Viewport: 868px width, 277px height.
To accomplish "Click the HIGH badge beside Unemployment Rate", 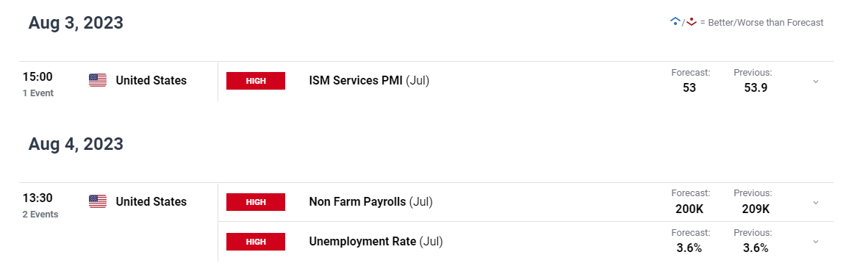I will click(256, 242).
